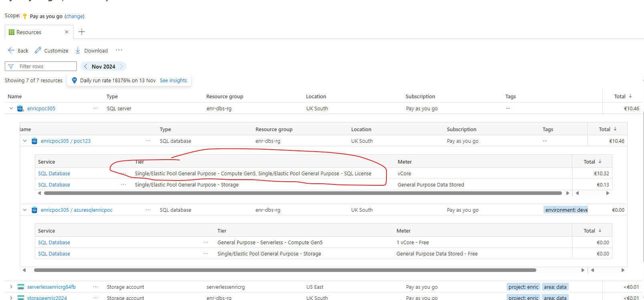This screenshot has width=644, height=300.
Task: Open more options for poc123 database row
Action: pos(148,141)
